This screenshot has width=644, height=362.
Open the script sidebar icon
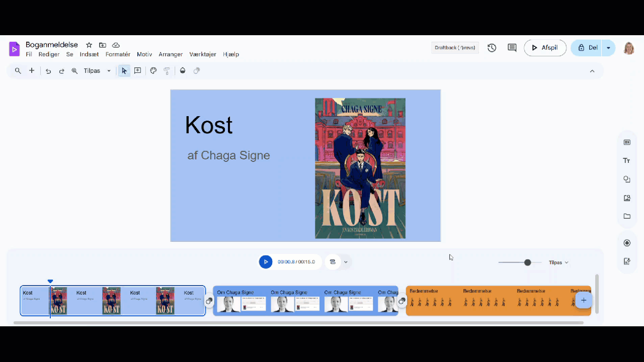click(627, 261)
